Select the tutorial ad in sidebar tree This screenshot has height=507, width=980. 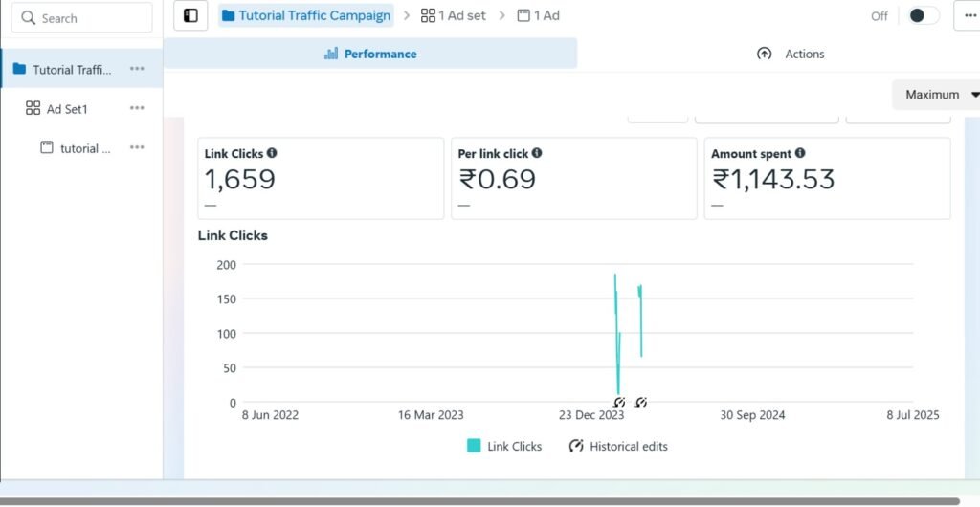pos(78,148)
